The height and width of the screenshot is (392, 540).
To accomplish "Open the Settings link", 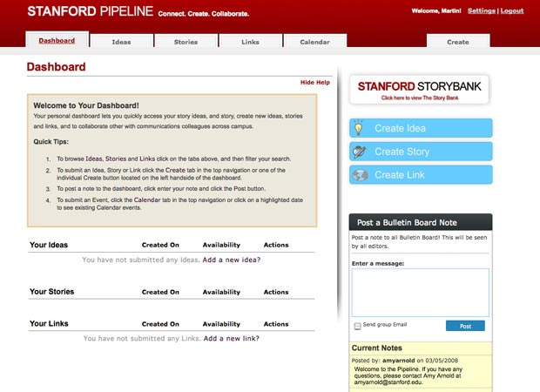I will point(482,10).
